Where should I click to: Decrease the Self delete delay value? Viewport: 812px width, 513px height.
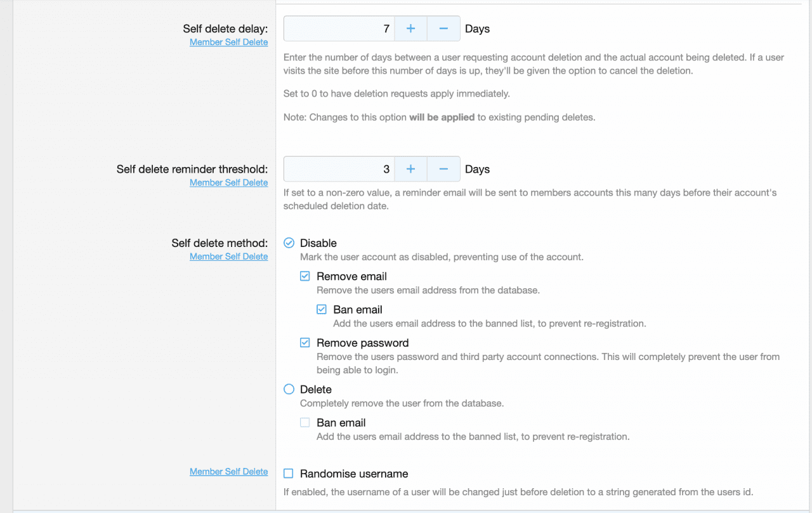[x=444, y=29]
